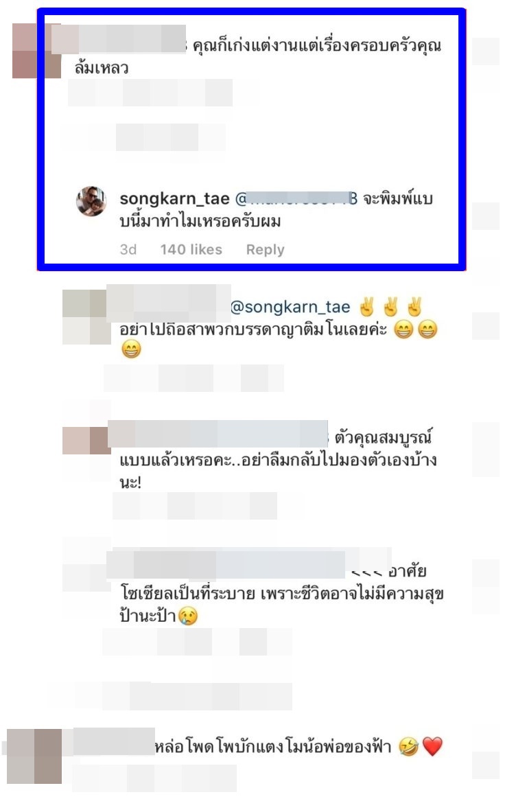527x812 pixels.
Task: Like the comment with victory hand emojis
Action: [486, 326]
